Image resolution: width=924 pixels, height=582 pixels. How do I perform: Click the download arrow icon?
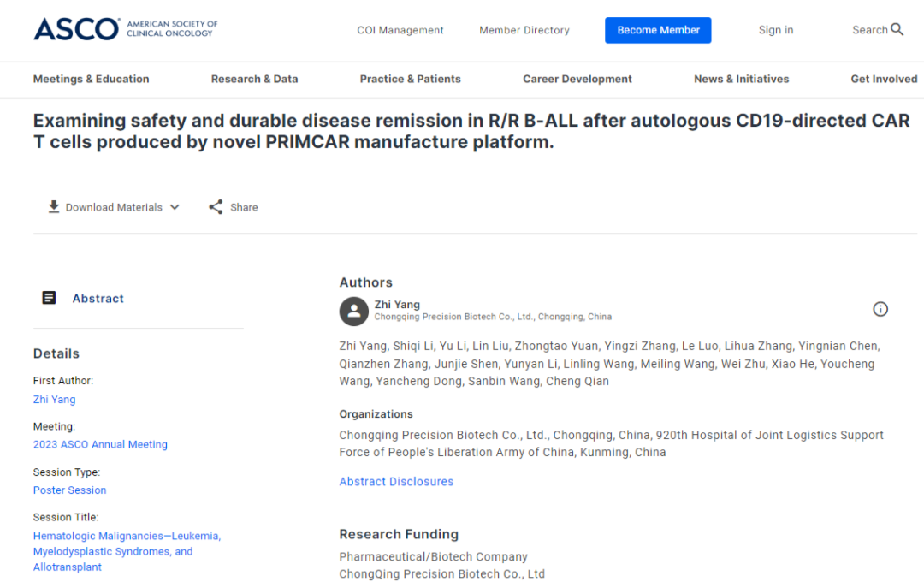coord(54,207)
